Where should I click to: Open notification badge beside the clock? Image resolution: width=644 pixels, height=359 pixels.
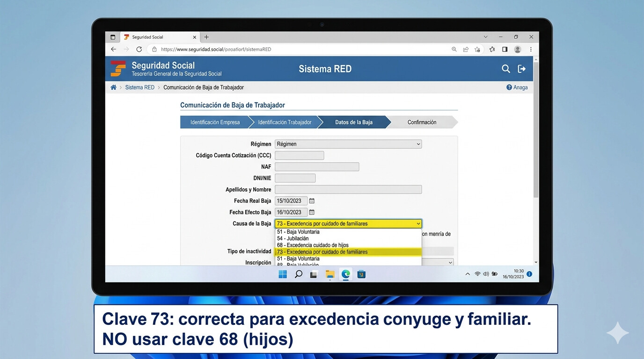(529, 274)
